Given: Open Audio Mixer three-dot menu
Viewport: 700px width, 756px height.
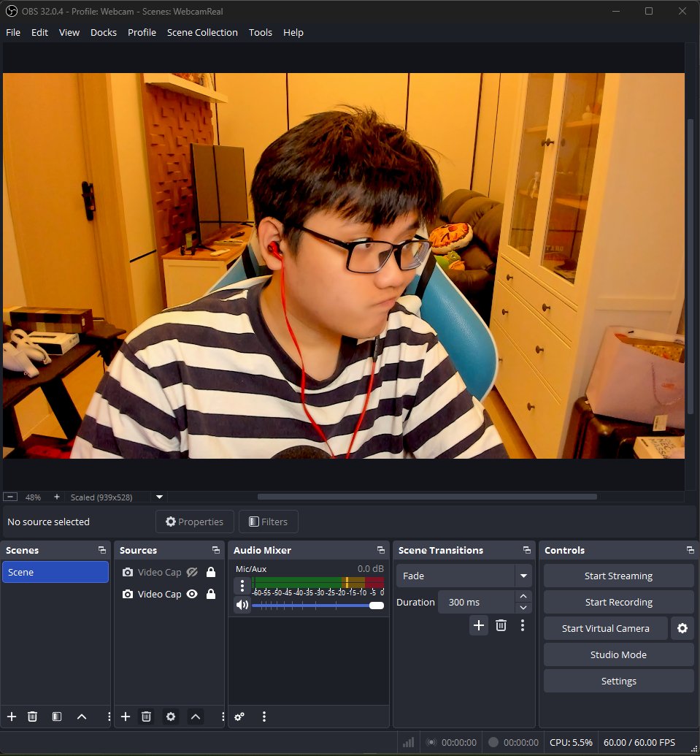Looking at the screenshot, I should (x=264, y=717).
